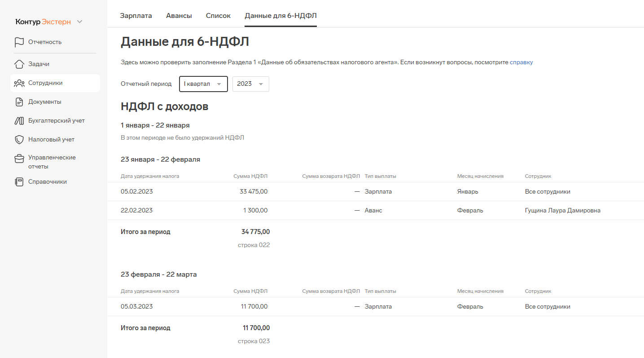
Task: Open the I квартал period dropdown
Action: point(203,84)
